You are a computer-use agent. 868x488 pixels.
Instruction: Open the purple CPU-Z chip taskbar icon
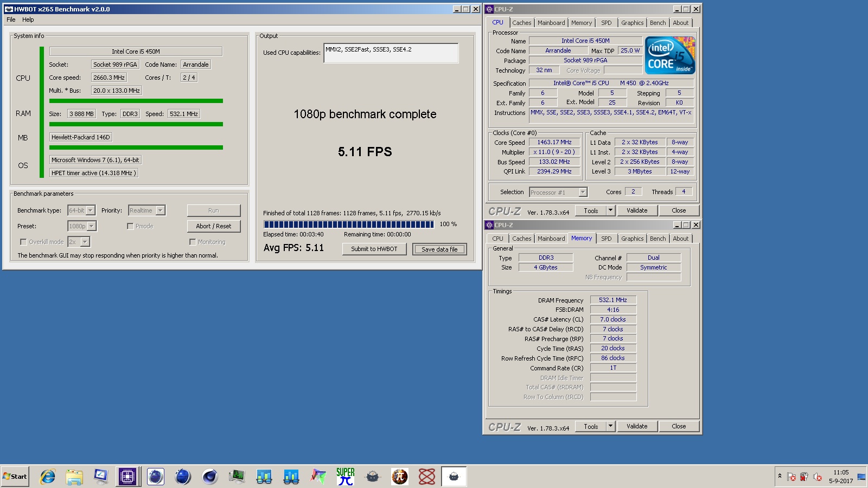127,477
